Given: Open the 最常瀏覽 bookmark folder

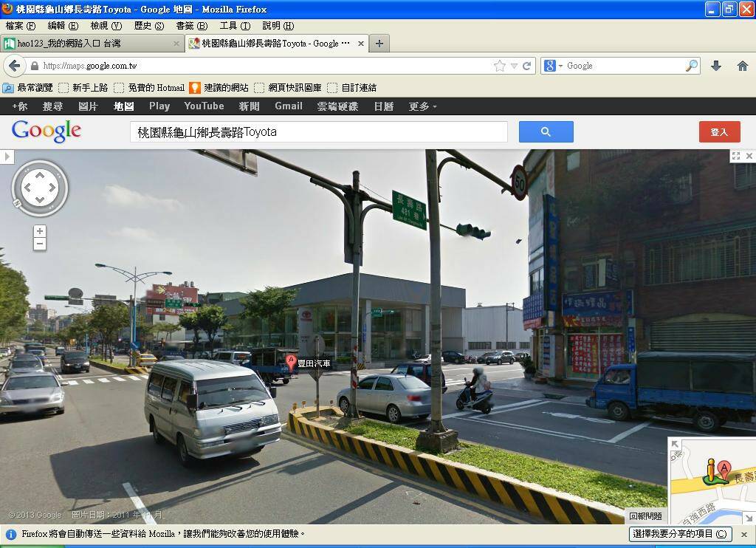Looking at the screenshot, I should coord(28,88).
